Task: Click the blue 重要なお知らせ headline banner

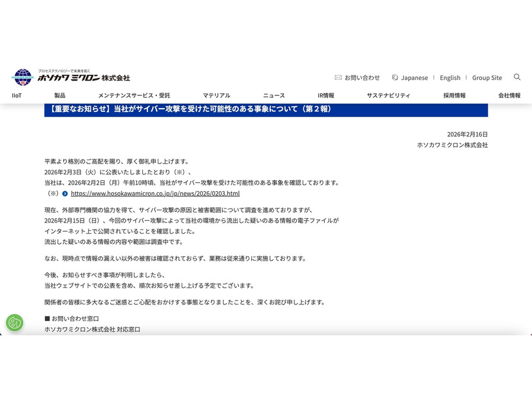Action: click(265, 109)
